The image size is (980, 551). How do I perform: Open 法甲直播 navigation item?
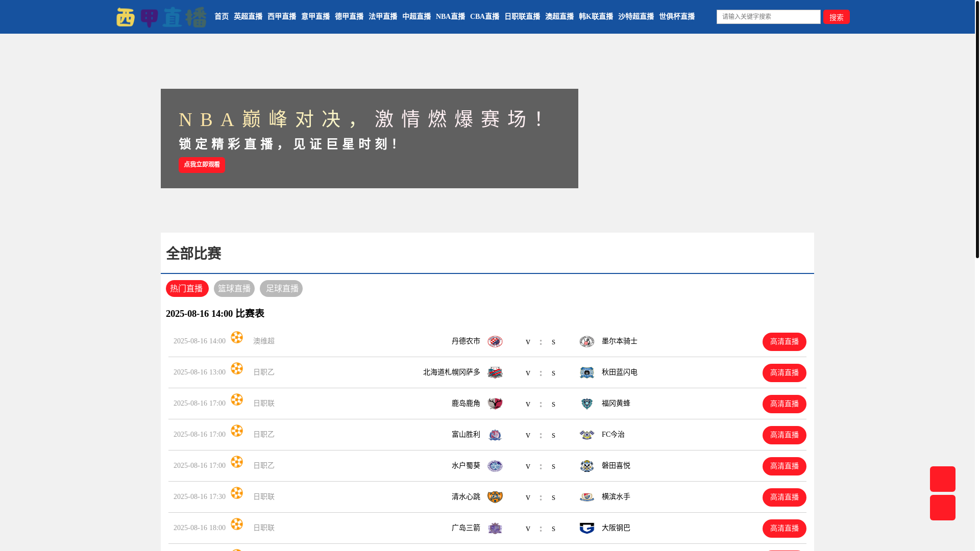[x=383, y=16]
